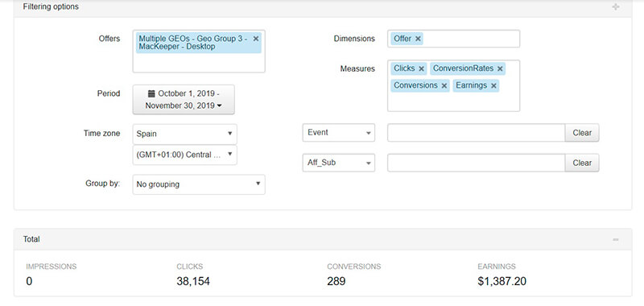Open the Aff_Sub filter type dropdown
Screen dimensions: 644x306
[338, 163]
